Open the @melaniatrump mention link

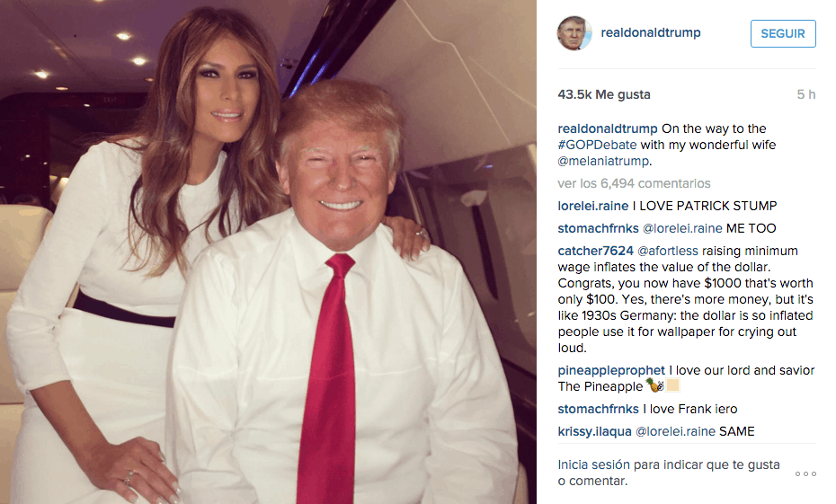pyautogui.click(x=603, y=161)
